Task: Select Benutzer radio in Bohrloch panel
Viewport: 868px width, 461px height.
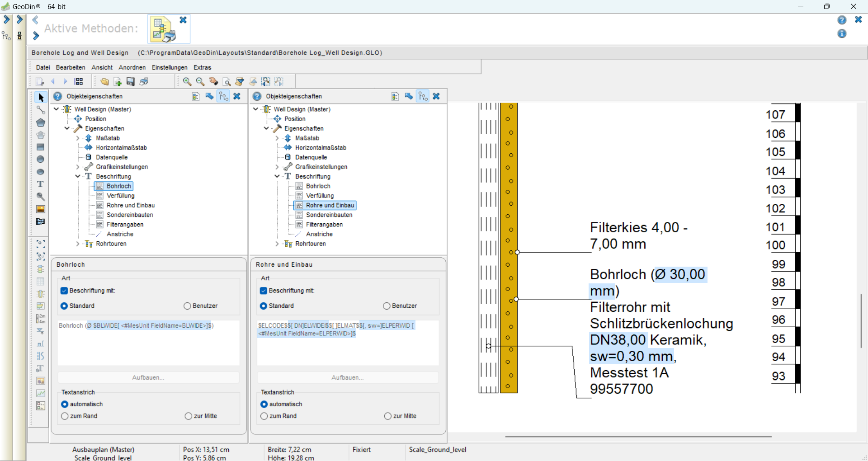Action: point(187,306)
